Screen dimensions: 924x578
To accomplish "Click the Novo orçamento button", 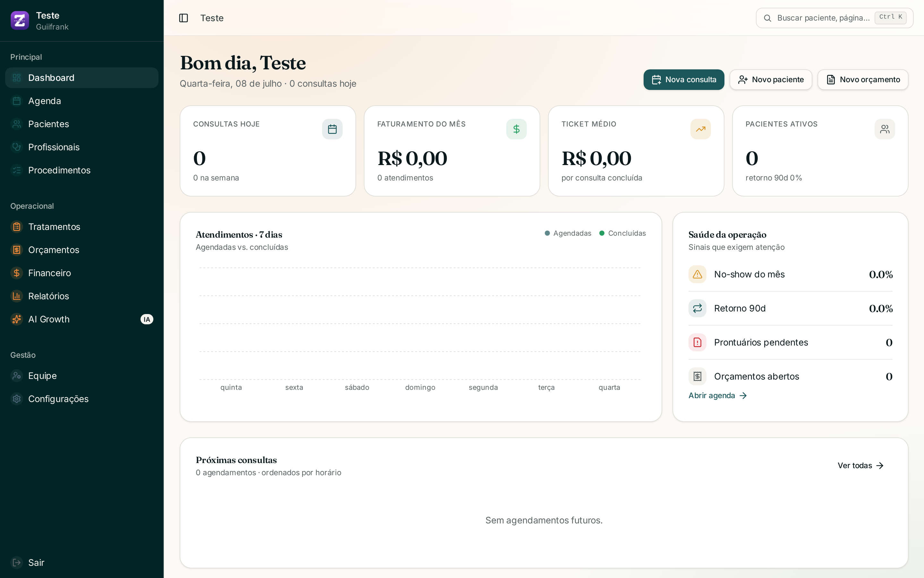I will [x=862, y=80].
